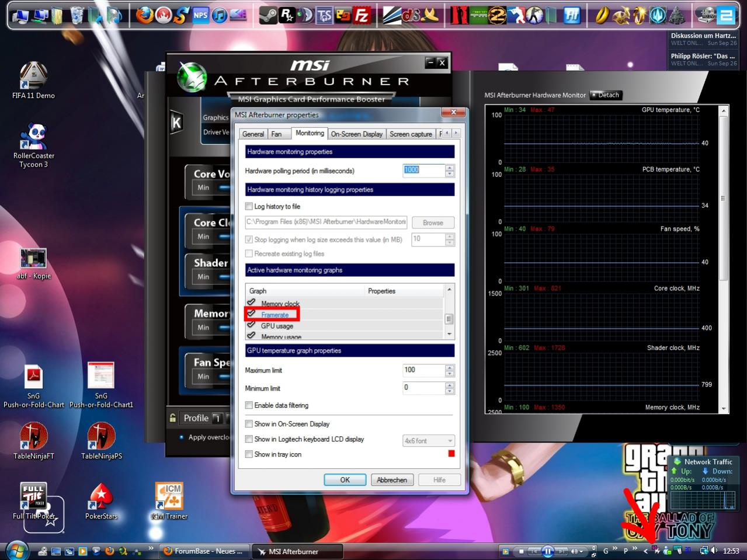Decrease Maximum limit with down arrow

coord(449,374)
